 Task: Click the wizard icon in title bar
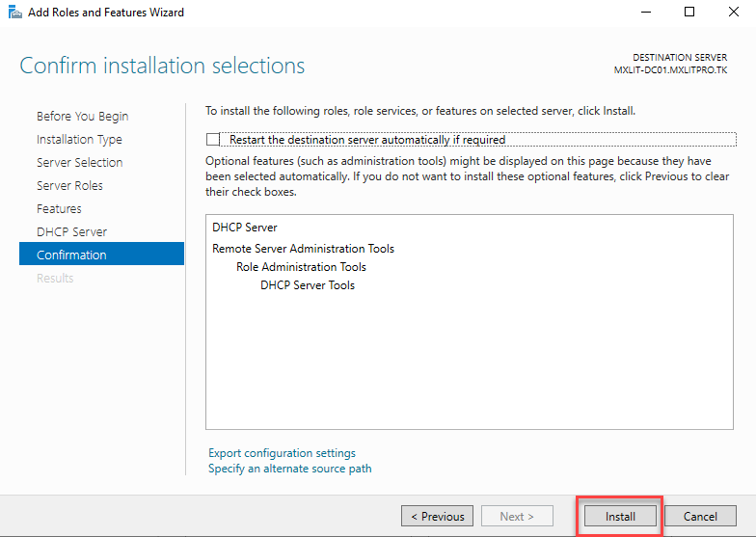click(x=12, y=13)
